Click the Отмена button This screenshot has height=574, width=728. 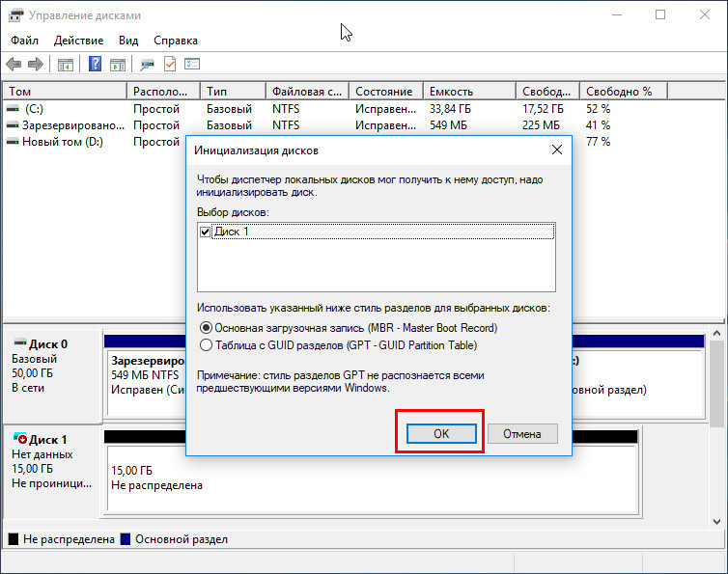522,433
